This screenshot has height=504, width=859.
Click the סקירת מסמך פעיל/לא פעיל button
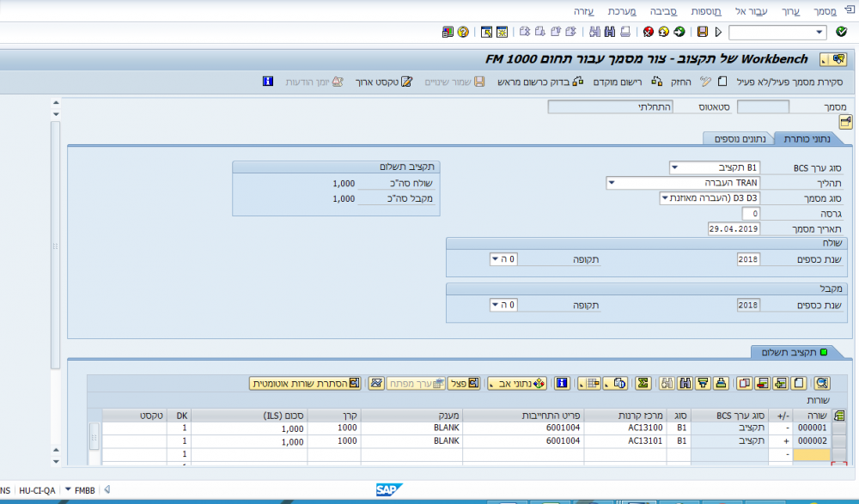pyautogui.click(x=789, y=82)
